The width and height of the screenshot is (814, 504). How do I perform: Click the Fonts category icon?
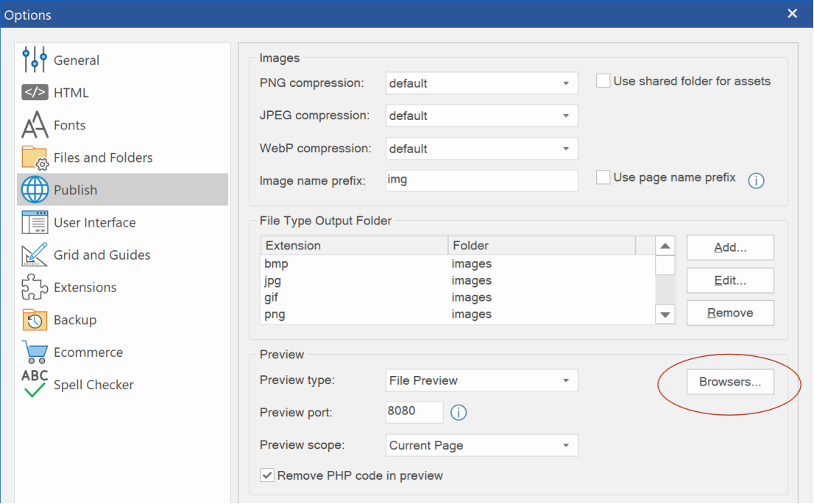(x=35, y=125)
